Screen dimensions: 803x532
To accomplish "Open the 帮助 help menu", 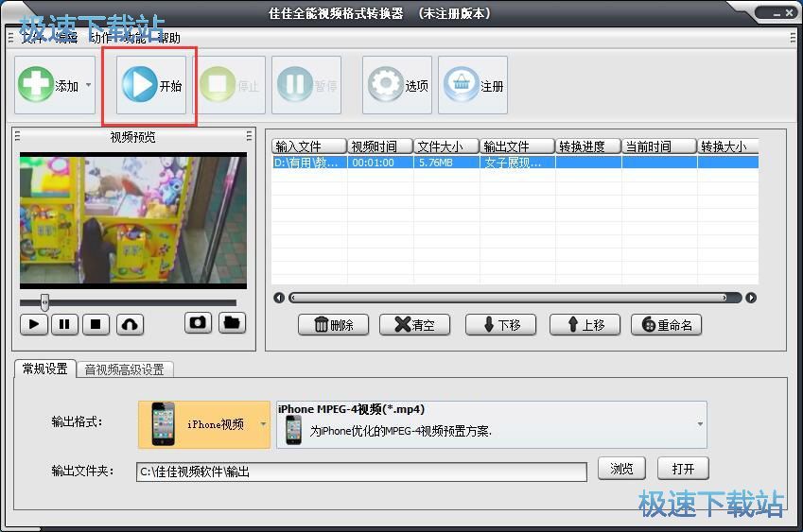I will pyautogui.click(x=169, y=39).
